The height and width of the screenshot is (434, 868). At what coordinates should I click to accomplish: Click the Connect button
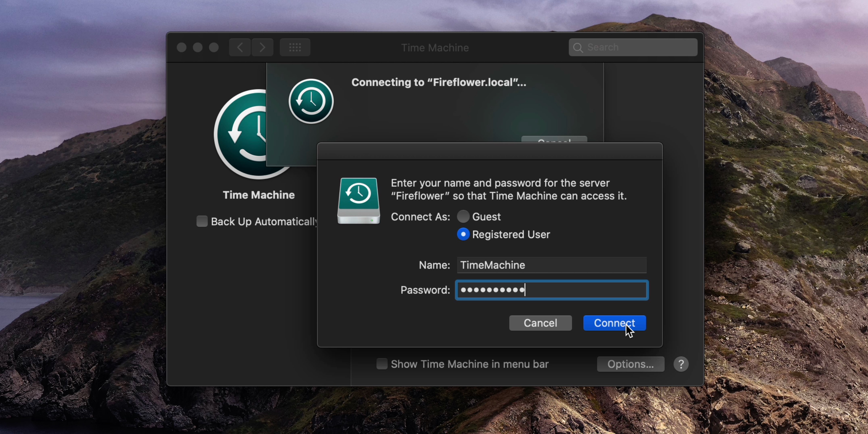click(x=614, y=323)
